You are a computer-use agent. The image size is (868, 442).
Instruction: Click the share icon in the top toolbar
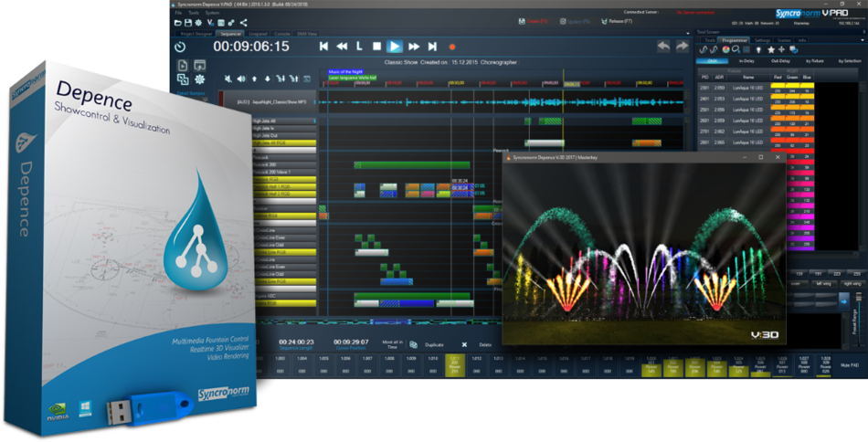tap(243, 23)
